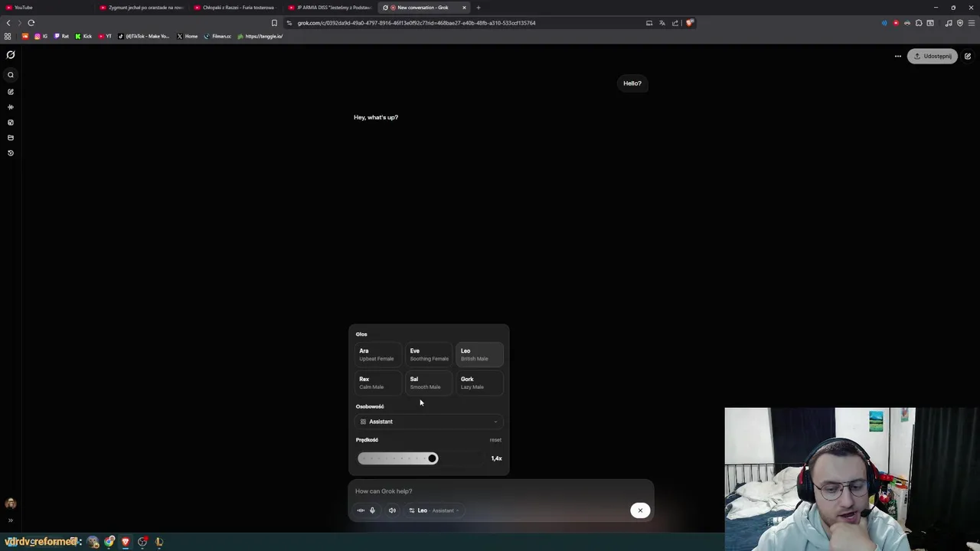This screenshot has height=551, width=980.
Task: Expand the sidebar with double chevron
Action: (11, 520)
